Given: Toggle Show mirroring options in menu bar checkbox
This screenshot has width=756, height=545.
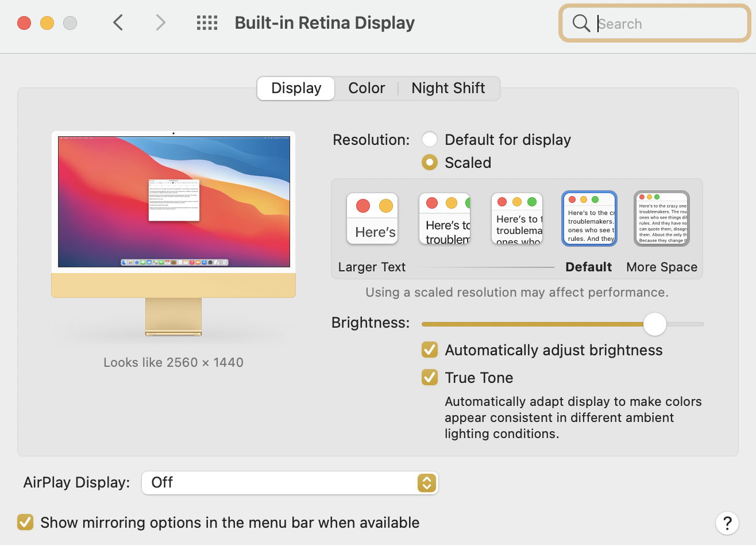Looking at the screenshot, I should pos(25,522).
